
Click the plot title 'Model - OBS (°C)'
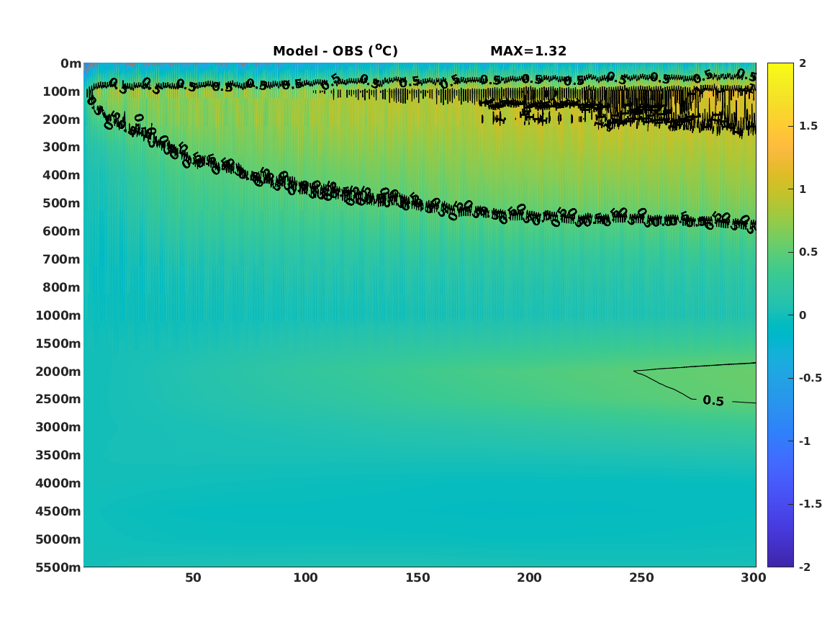(x=335, y=50)
